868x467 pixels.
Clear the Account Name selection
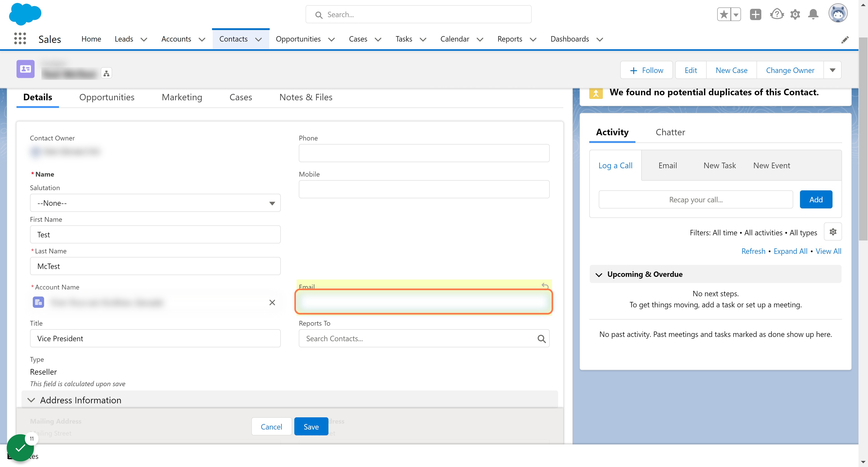click(272, 303)
